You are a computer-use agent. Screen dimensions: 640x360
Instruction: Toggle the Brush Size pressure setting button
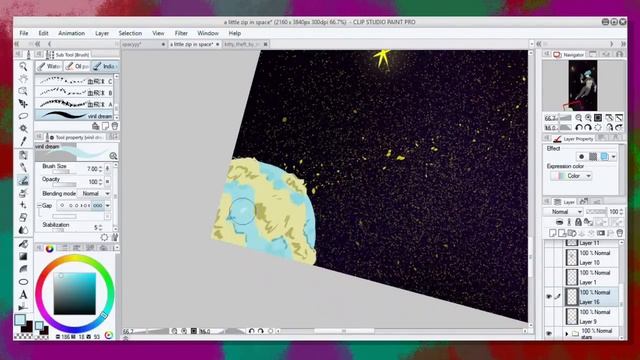(107, 168)
